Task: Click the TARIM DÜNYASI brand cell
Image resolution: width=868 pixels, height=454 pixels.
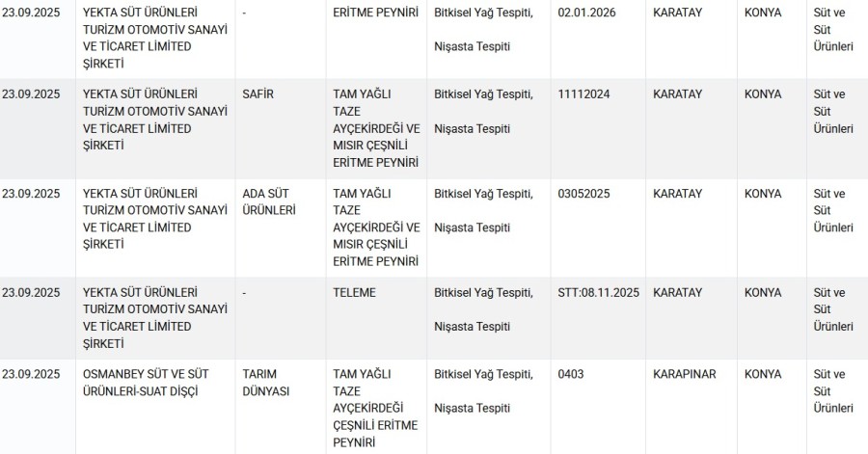Action: [x=266, y=383]
